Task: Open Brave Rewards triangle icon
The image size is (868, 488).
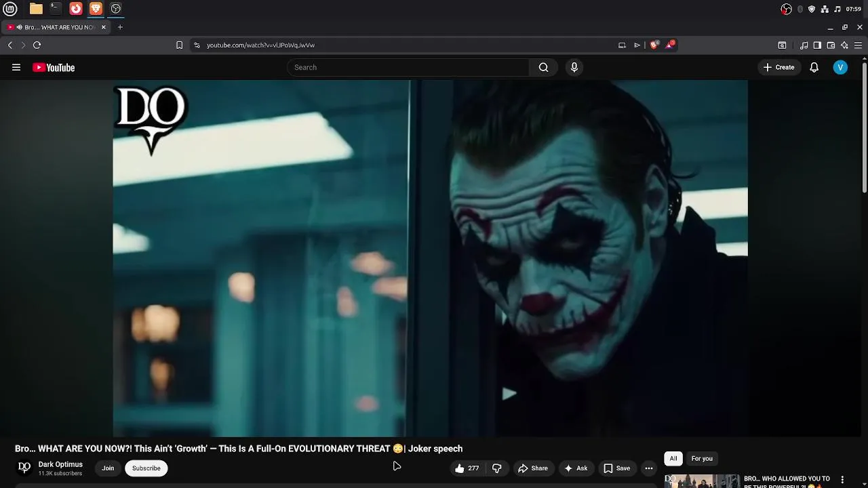Action: pyautogui.click(x=671, y=45)
